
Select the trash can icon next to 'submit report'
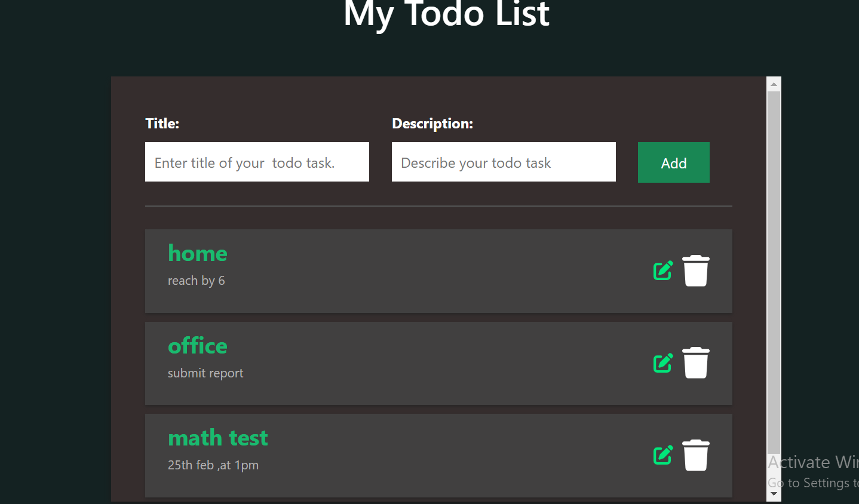click(x=695, y=362)
